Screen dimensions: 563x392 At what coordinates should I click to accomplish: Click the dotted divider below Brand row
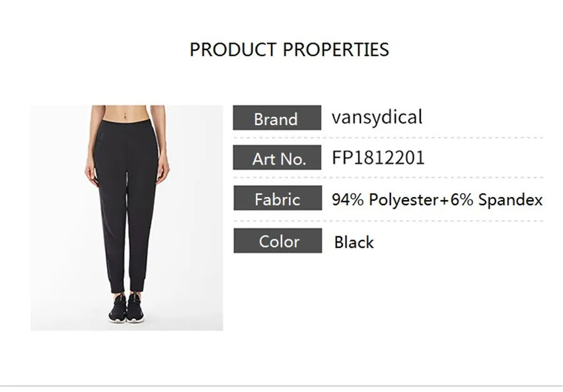tap(388, 138)
